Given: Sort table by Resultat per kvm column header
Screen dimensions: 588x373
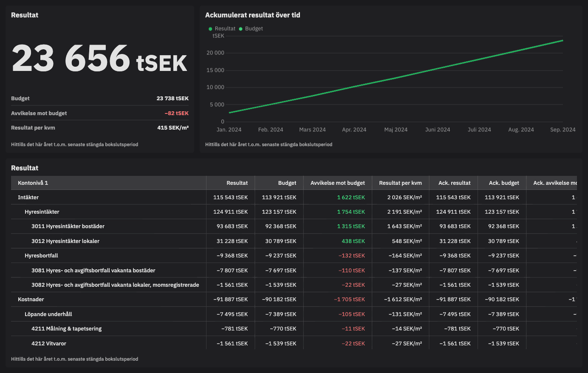Looking at the screenshot, I should click(400, 183).
